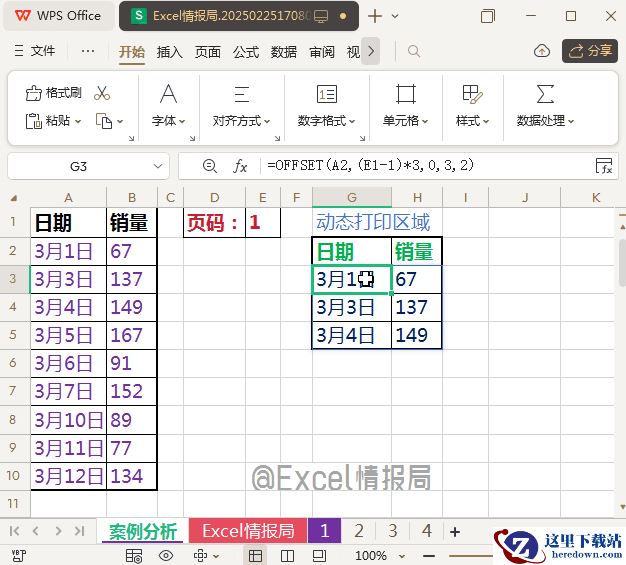Open the Data Processing (数据处理) tools
The height and width of the screenshot is (565, 626).
pyautogui.click(x=545, y=106)
